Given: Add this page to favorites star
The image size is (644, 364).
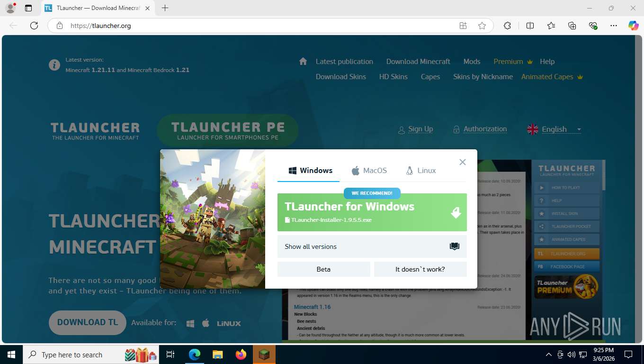Looking at the screenshot, I should [482, 26].
